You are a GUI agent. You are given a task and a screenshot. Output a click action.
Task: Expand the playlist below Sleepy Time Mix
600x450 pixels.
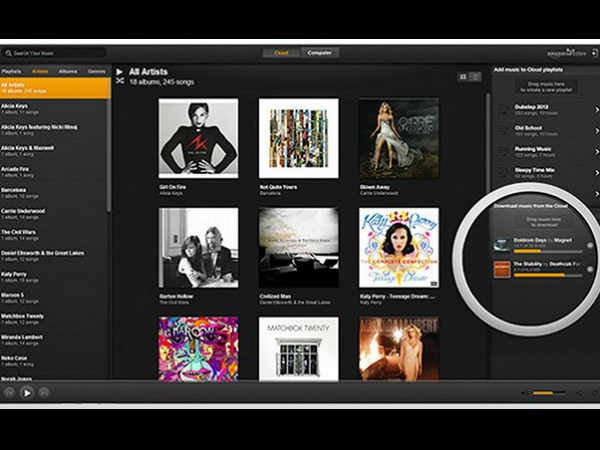pyautogui.click(x=596, y=194)
